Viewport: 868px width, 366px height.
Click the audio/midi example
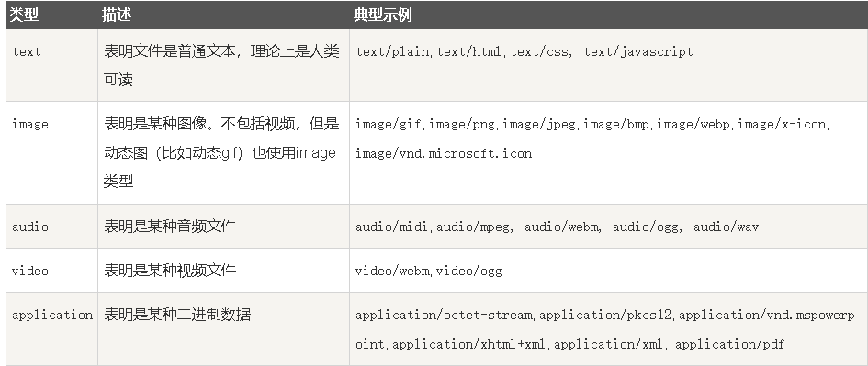(x=392, y=227)
